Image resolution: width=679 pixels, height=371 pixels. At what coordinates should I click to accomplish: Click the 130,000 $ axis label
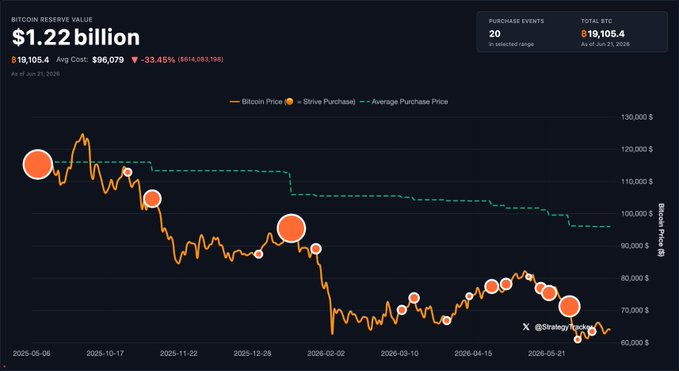[636, 117]
